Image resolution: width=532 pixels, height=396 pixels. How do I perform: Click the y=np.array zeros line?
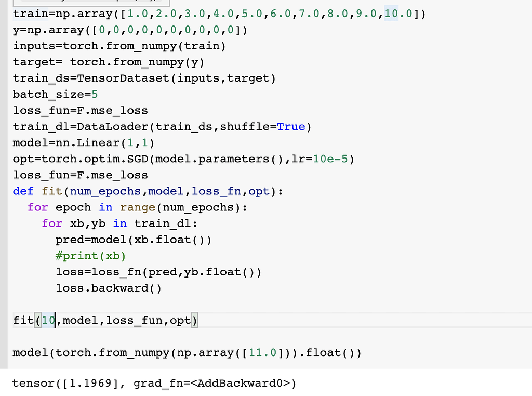pos(130,30)
